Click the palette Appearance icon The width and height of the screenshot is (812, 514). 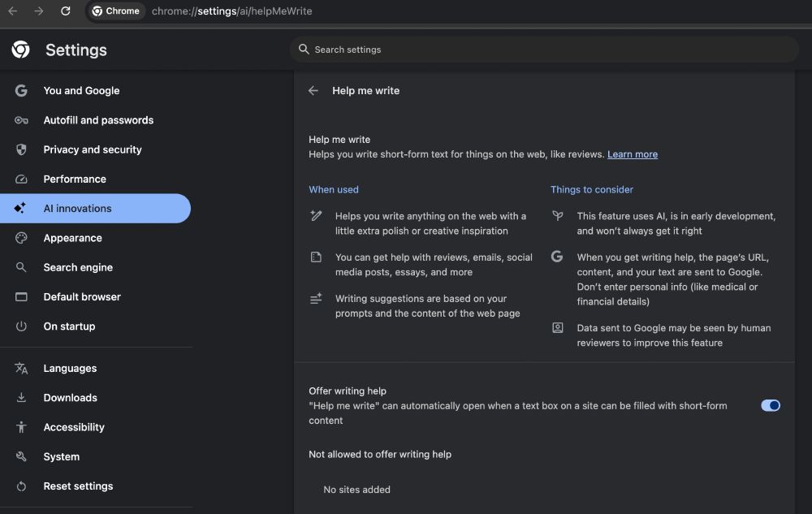(x=21, y=238)
